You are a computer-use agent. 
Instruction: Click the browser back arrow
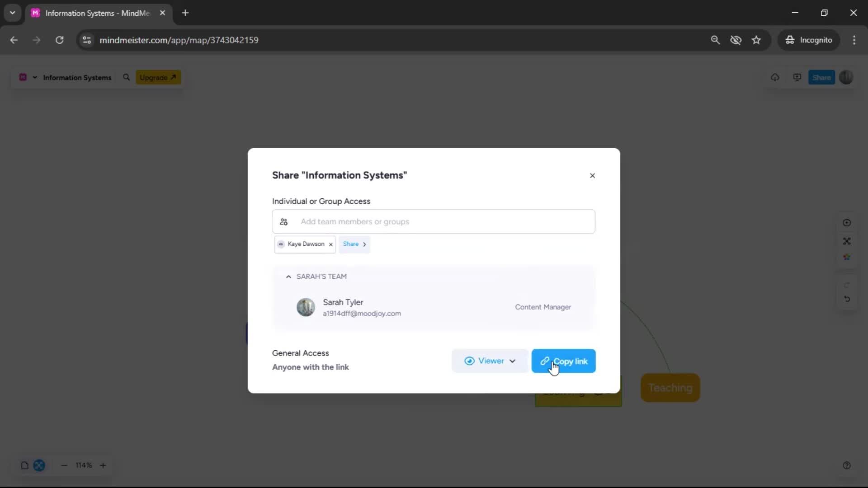coord(14,40)
